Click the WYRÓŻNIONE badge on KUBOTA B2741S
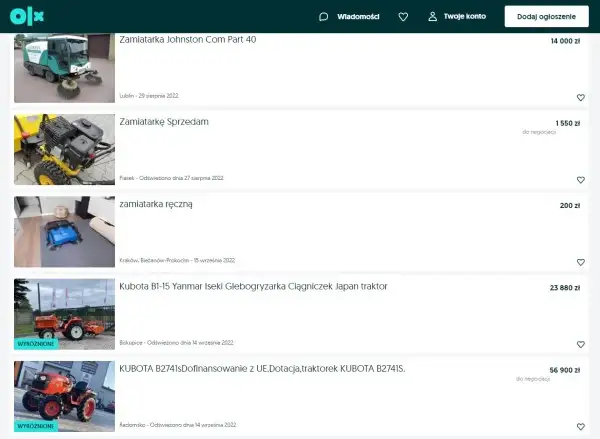This screenshot has height=439, width=600. [x=36, y=426]
